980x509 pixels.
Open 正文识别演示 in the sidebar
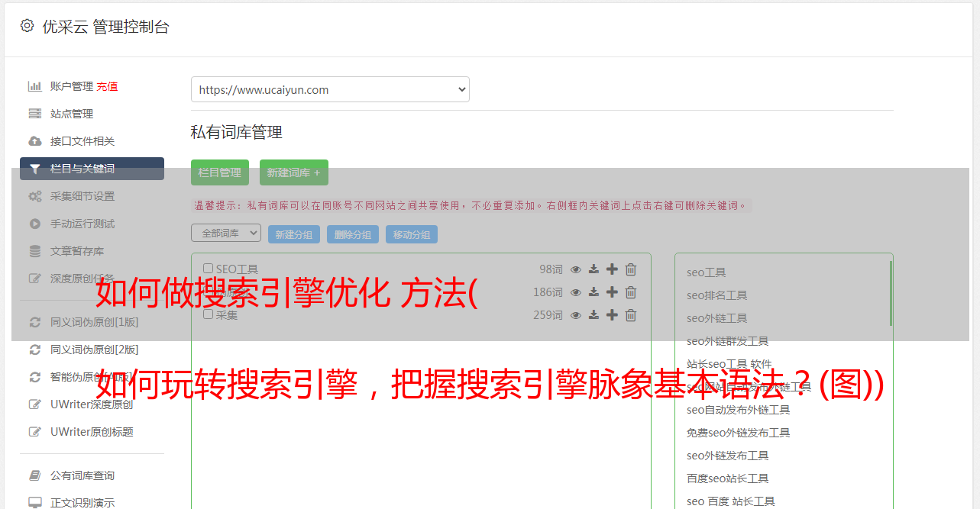(82, 503)
